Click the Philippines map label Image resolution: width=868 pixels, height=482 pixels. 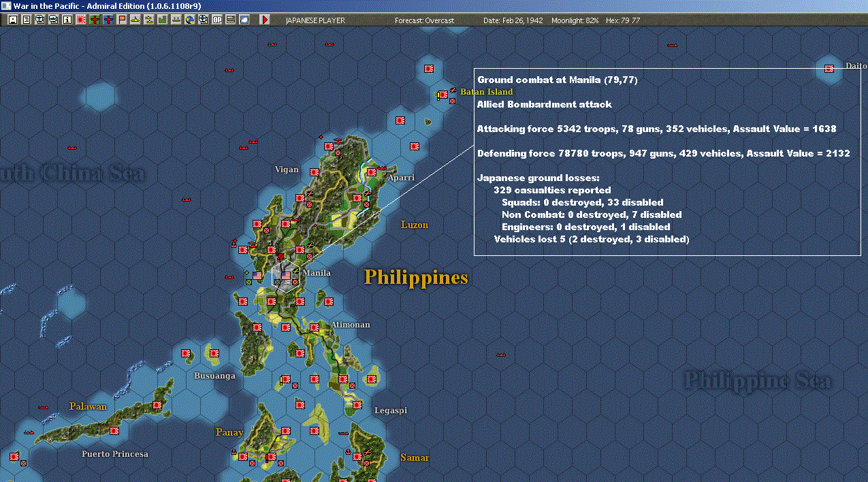416,278
